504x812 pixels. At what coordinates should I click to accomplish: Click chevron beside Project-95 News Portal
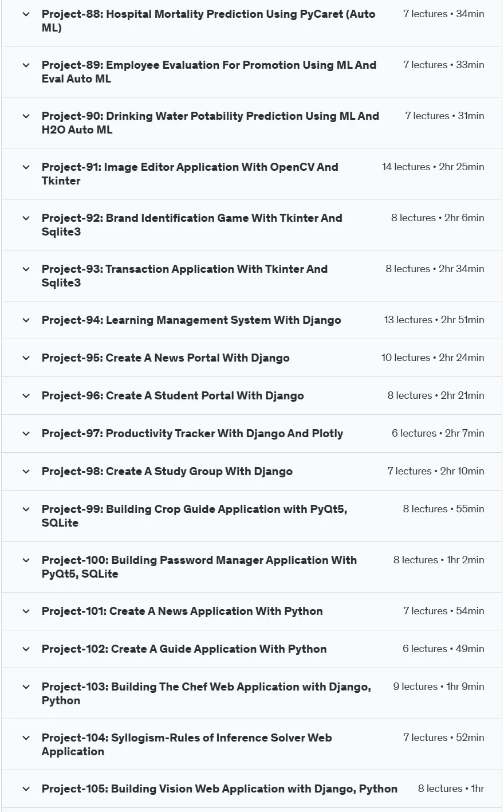click(26, 358)
